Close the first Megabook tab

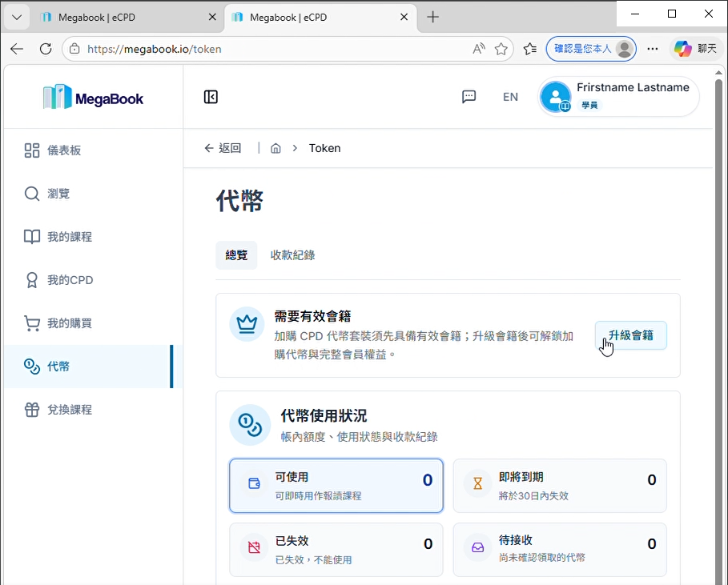click(212, 17)
